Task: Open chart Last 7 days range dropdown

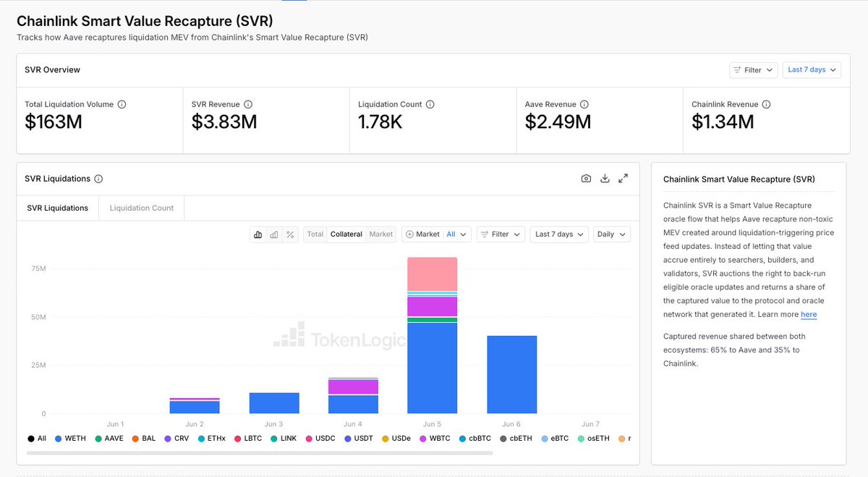Action: [x=559, y=234]
